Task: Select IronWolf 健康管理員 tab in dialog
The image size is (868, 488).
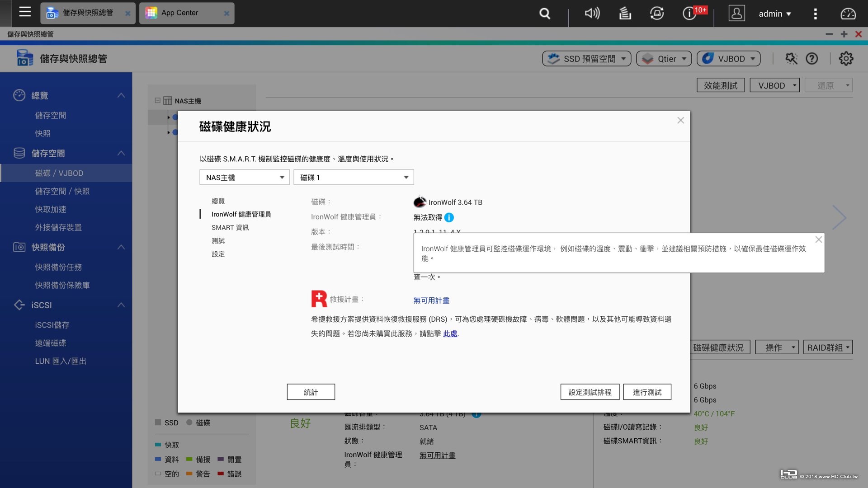Action: (x=241, y=214)
